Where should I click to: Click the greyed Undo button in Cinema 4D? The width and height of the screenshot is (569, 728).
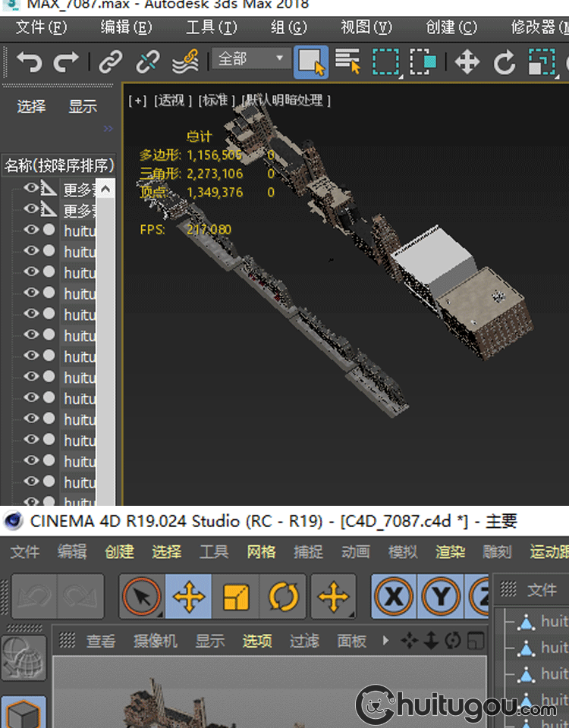tap(34, 597)
